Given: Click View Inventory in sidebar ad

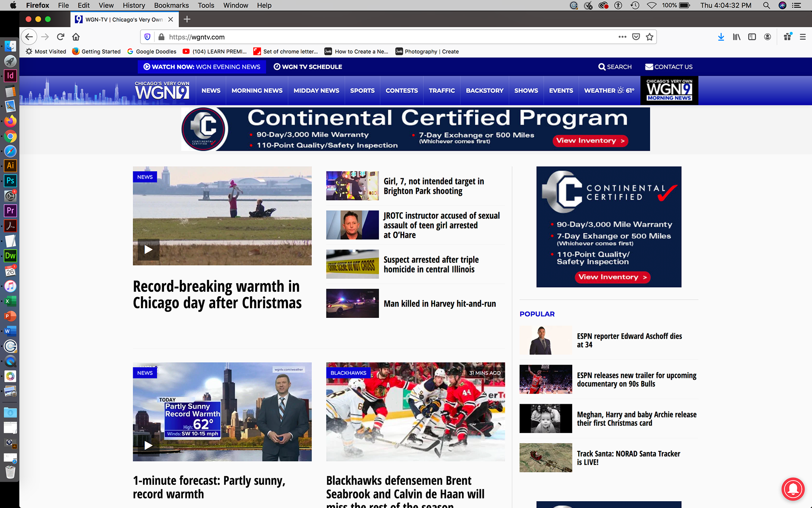Looking at the screenshot, I should [613, 277].
